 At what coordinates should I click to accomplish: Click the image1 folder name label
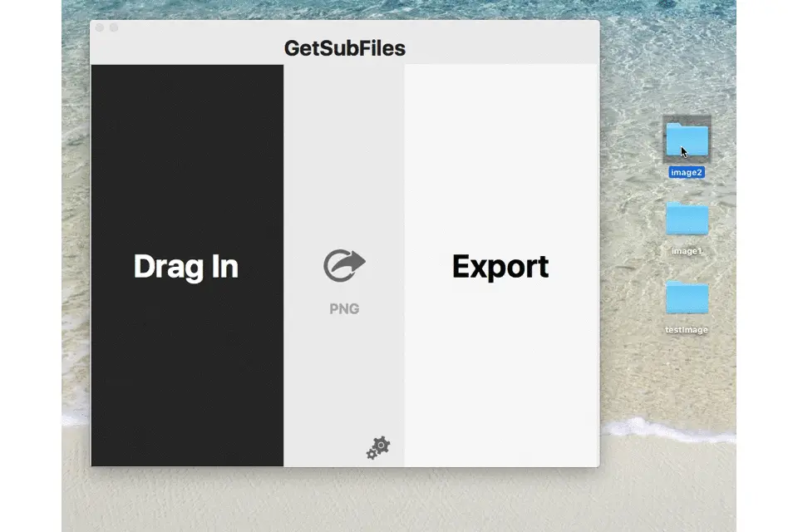click(687, 251)
